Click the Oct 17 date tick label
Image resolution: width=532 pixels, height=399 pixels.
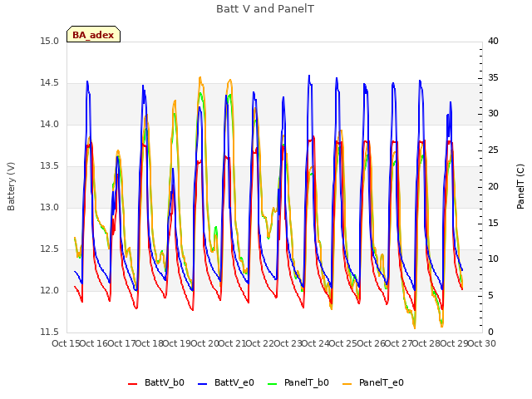tap(121, 344)
